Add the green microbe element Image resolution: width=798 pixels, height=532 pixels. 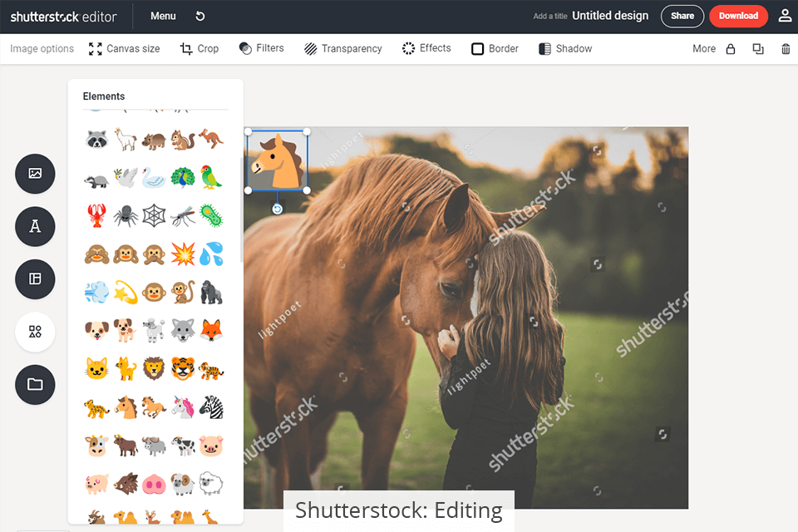[x=210, y=216]
